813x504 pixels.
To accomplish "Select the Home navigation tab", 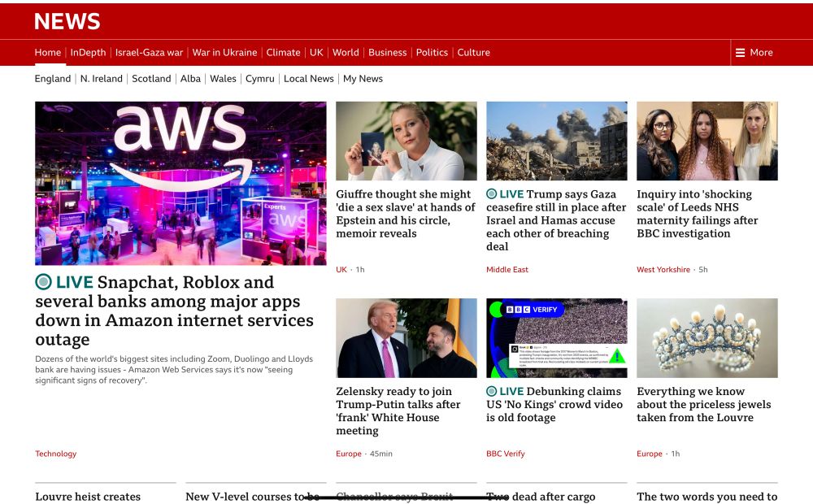I will click(47, 52).
